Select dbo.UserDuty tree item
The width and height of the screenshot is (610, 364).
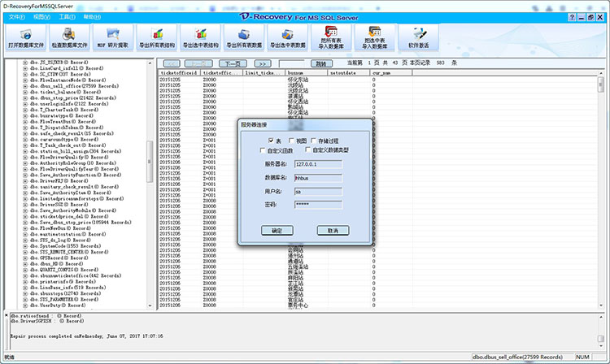tap(58, 305)
